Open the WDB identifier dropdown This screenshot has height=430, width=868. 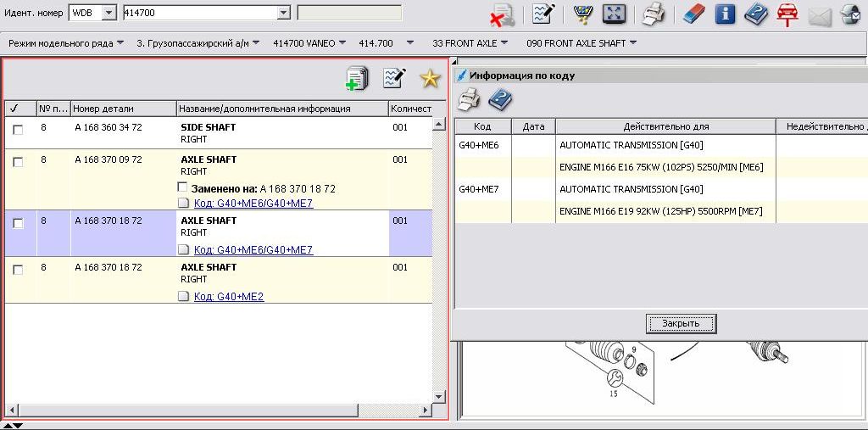(x=108, y=14)
